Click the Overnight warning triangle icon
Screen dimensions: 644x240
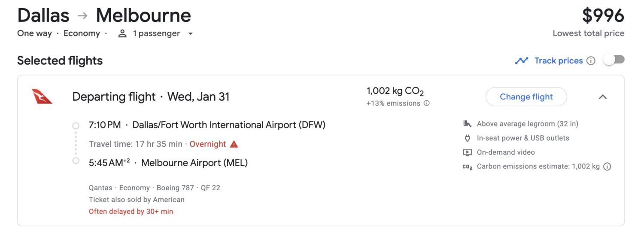[234, 144]
